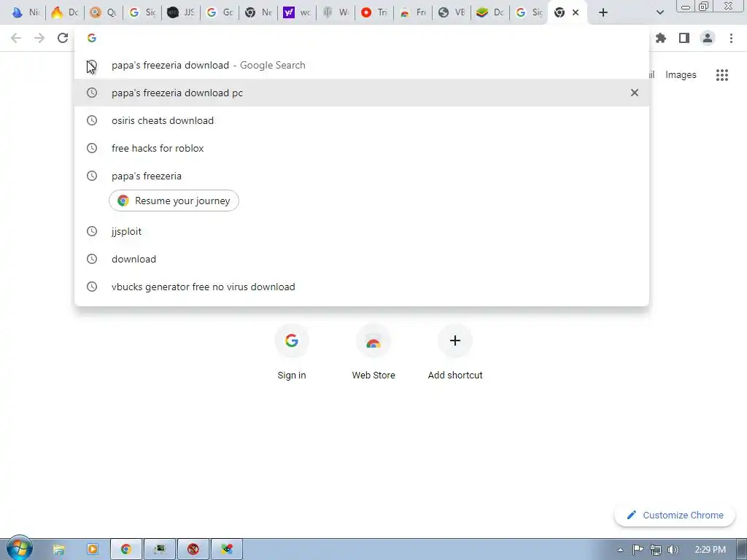
Task: Switch to the fire-icon Dc tab
Action: [65, 12]
